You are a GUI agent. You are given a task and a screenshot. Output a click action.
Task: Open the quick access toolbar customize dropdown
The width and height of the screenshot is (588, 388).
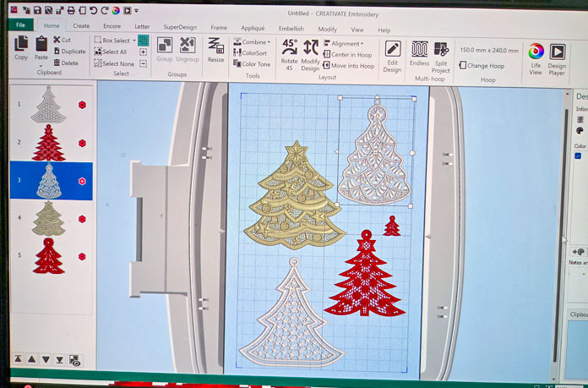click(137, 10)
